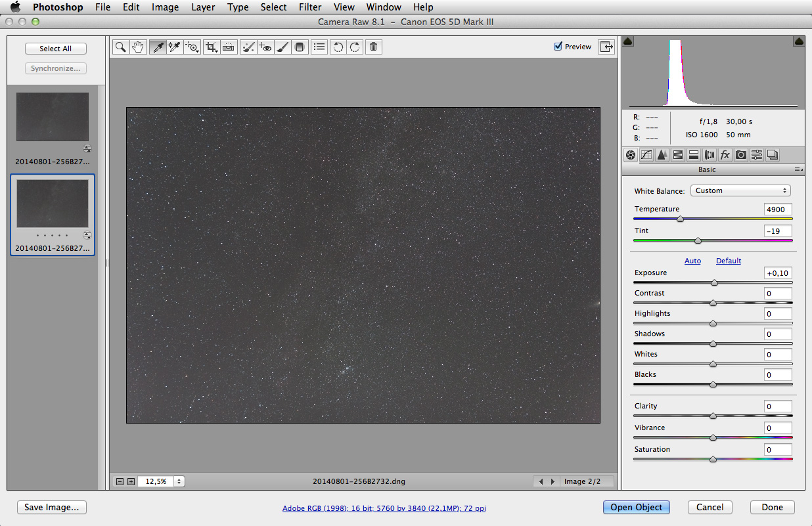Select the second highlighted filmstrip thumbnail
Screen dimensions: 812x526
click(53, 204)
